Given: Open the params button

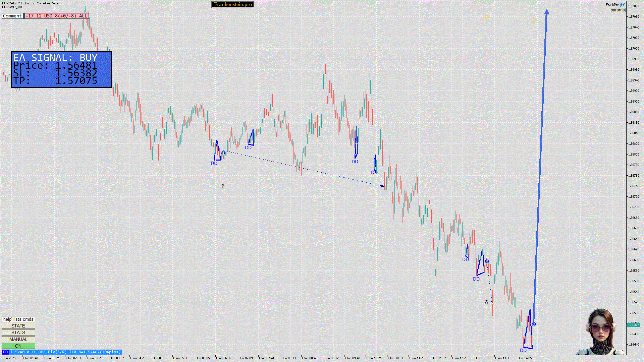Looking at the screenshot, I should pyautogui.click(x=617, y=10).
